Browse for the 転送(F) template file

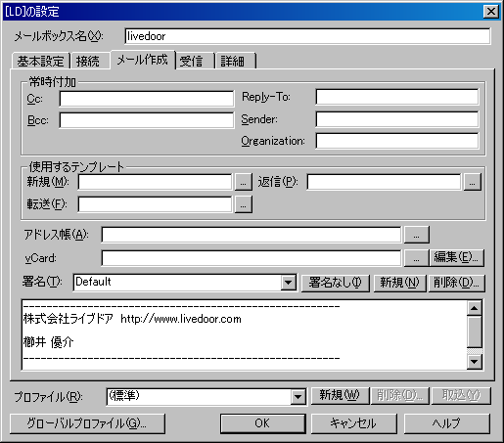244,204
